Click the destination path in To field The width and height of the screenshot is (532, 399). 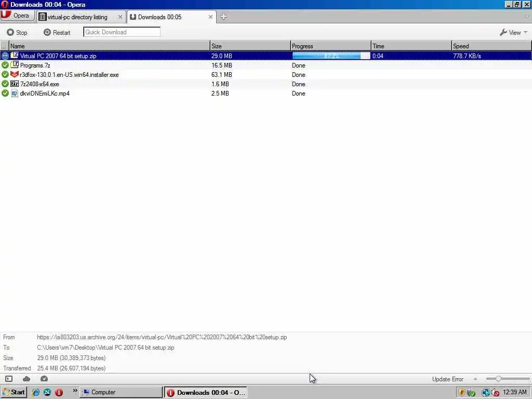(x=105, y=348)
